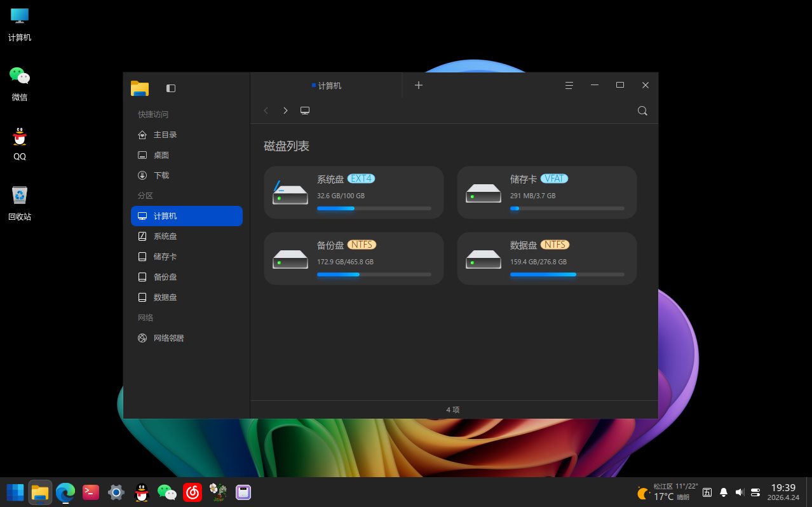
Task: Click the 储存卡 drive icon in disk list
Action: (x=484, y=193)
